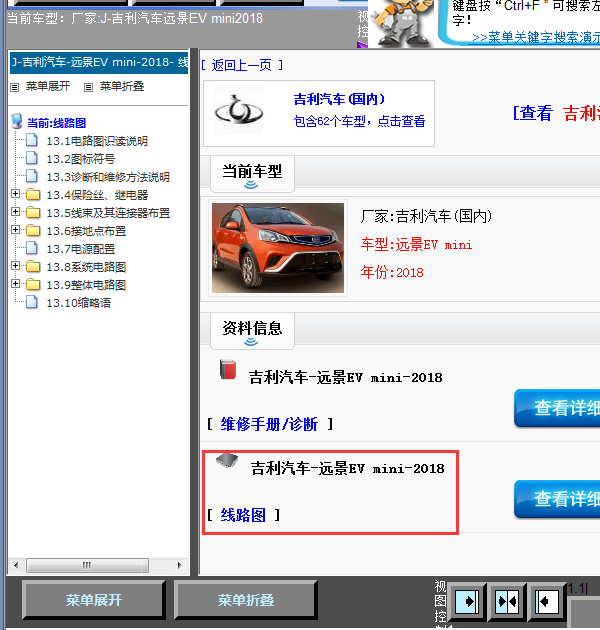This screenshot has width=600, height=630.
Task: Select the 当前:线路图 root node
Action: click(57, 123)
